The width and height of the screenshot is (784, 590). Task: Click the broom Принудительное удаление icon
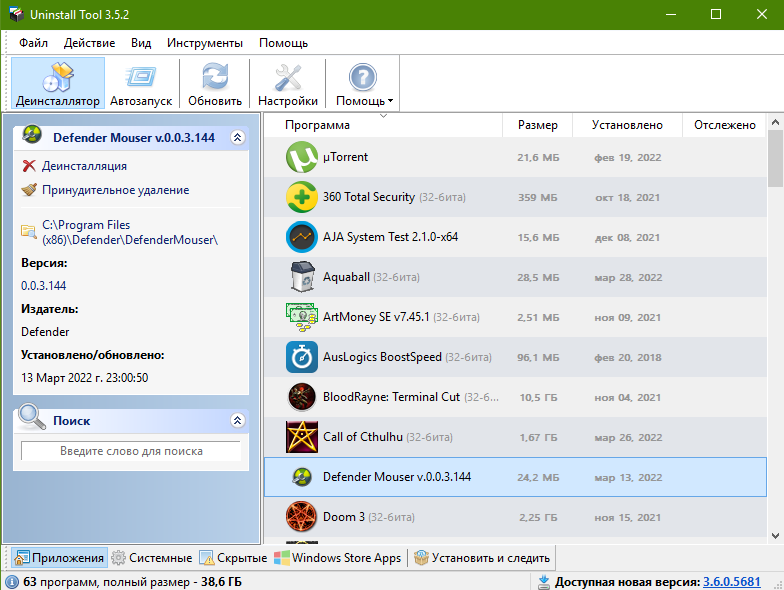point(29,190)
